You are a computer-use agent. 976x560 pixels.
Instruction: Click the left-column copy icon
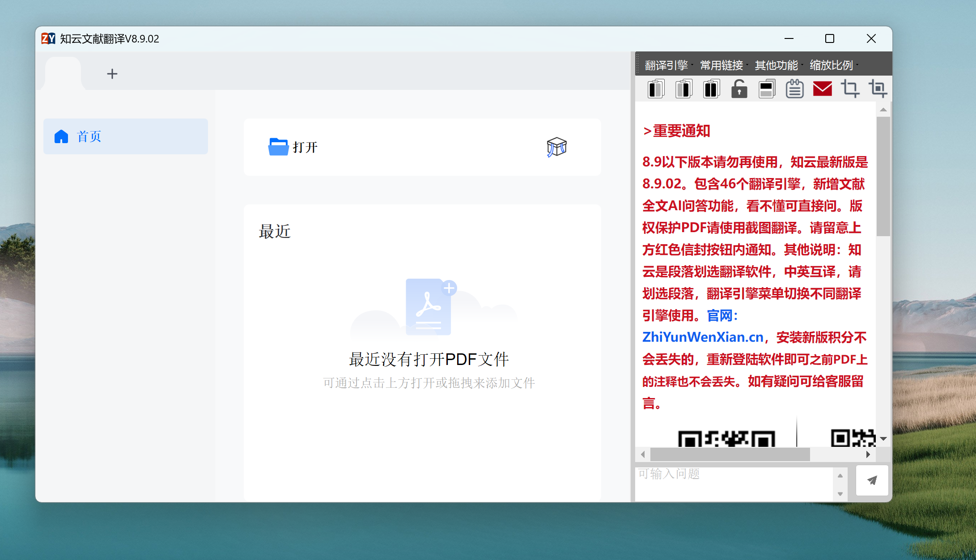[656, 89]
